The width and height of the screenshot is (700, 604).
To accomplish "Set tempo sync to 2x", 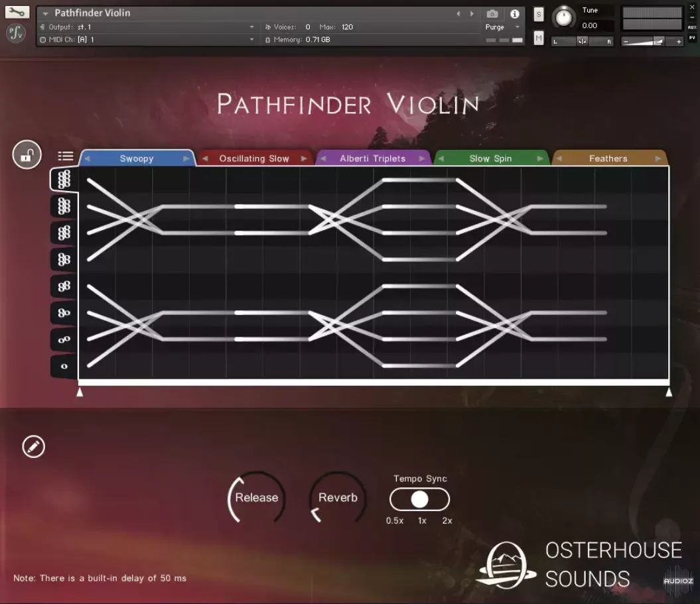I will tap(447, 520).
